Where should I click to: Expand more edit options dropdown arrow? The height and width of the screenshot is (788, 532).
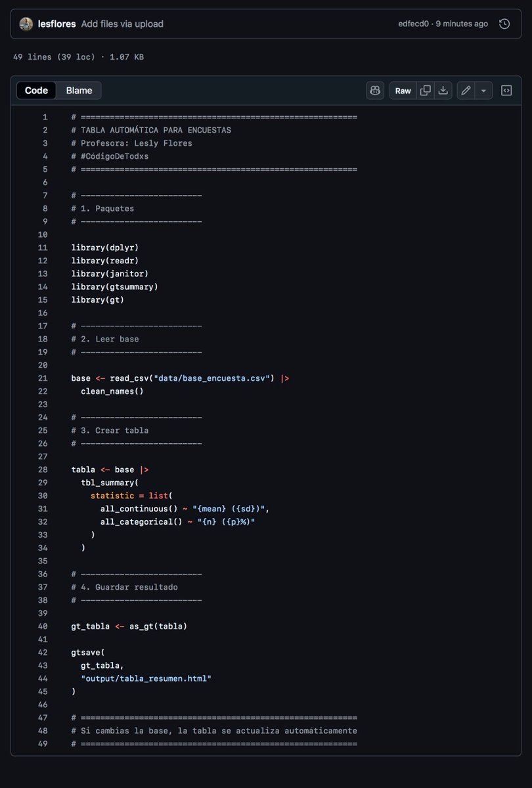pos(483,91)
